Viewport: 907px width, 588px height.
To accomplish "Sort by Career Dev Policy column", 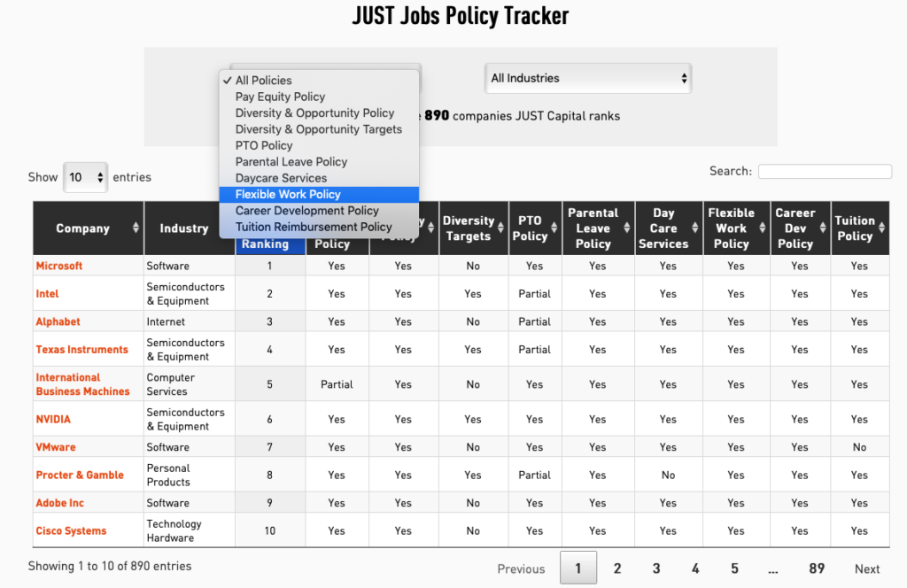I will (801, 228).
